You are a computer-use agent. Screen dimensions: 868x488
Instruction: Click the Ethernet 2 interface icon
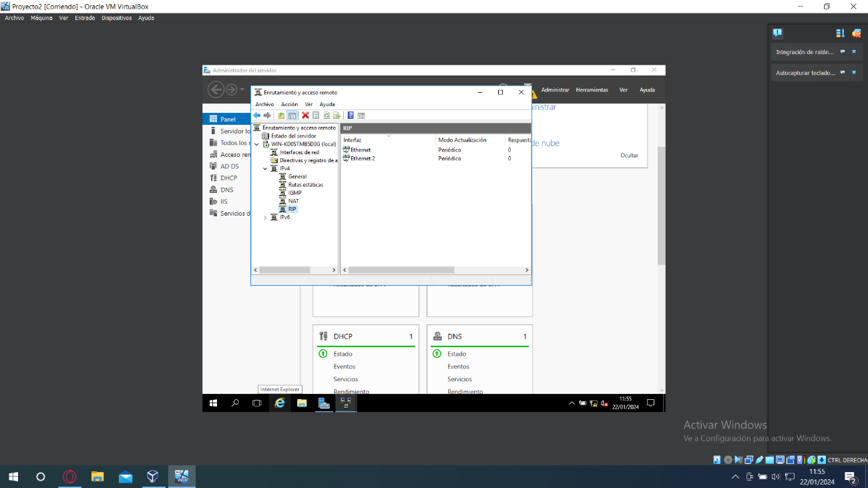(x=346, y=158)
